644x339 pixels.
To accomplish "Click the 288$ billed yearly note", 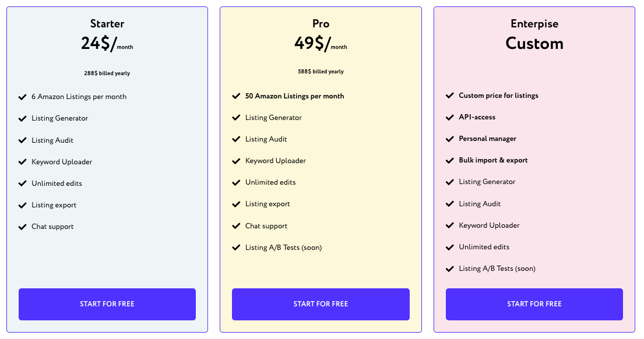I will coord(107,73).
